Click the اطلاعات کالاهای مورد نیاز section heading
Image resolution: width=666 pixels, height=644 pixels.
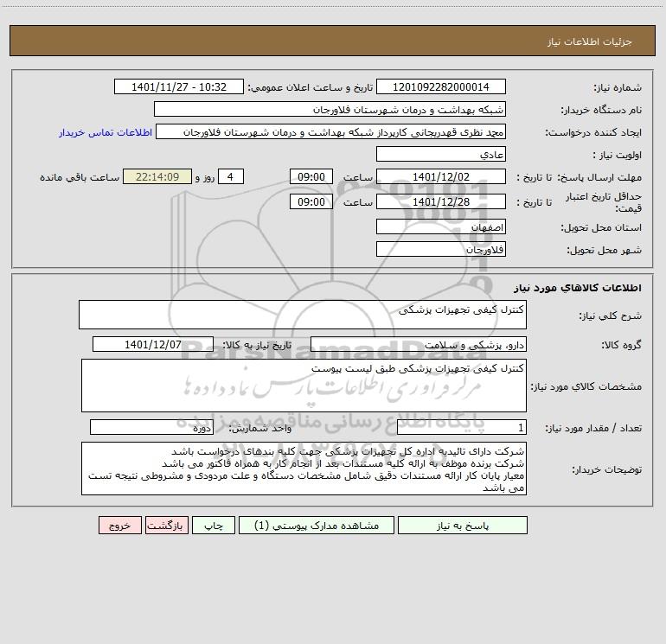click(x=578, y=288)
